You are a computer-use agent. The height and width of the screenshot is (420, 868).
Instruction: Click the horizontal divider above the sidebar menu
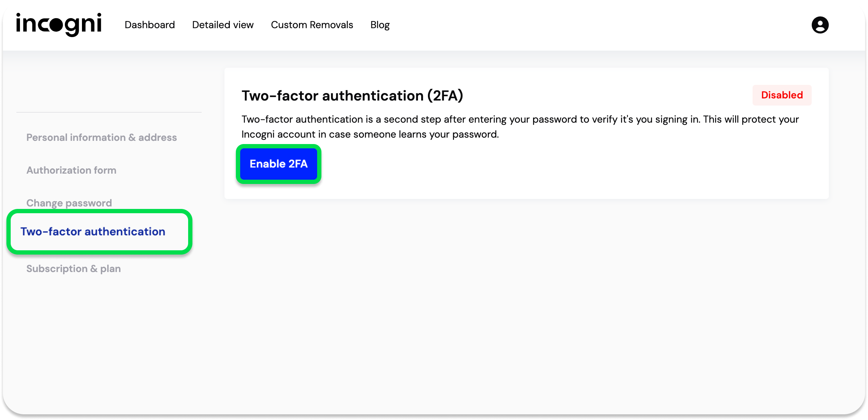[x=109, y=112]
